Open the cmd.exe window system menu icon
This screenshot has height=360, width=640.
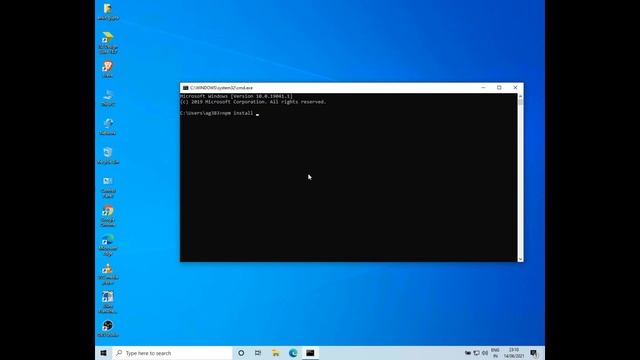point(186,88)
